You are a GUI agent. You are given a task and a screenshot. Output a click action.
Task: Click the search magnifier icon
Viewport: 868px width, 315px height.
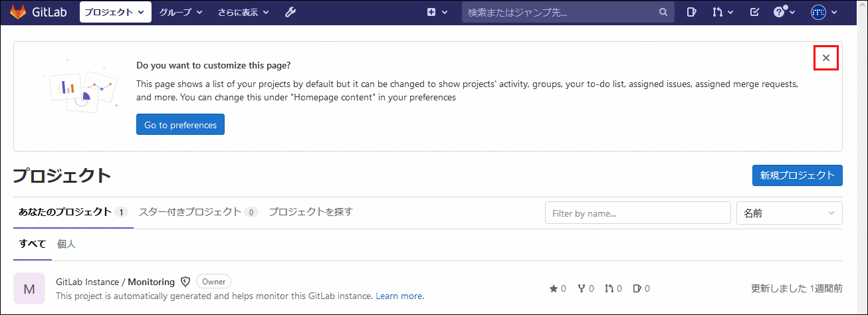tap(663, 12)
